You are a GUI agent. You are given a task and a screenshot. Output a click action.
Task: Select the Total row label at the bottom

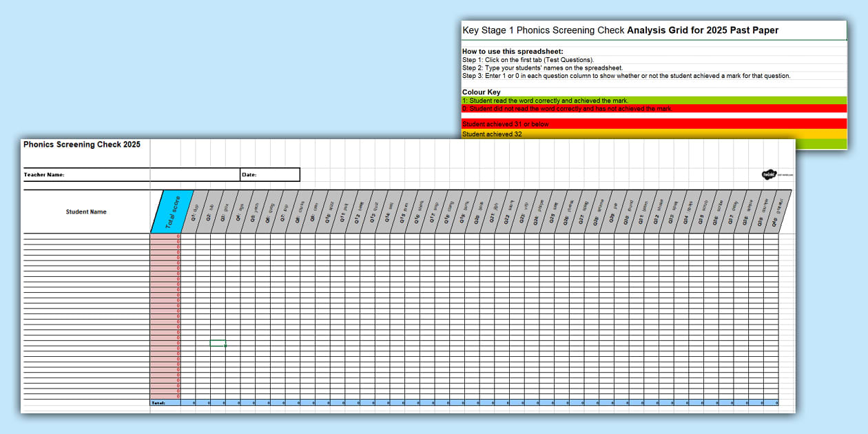click(160, 402)
